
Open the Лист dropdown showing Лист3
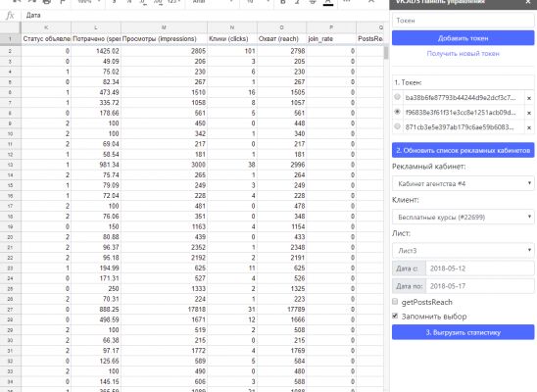(x=464, y=251)
